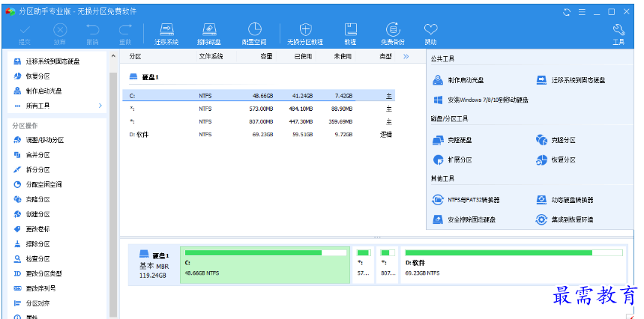Choose 合并分区 in partition operations
Screen dimensions: 644x319
click(37, 155)
